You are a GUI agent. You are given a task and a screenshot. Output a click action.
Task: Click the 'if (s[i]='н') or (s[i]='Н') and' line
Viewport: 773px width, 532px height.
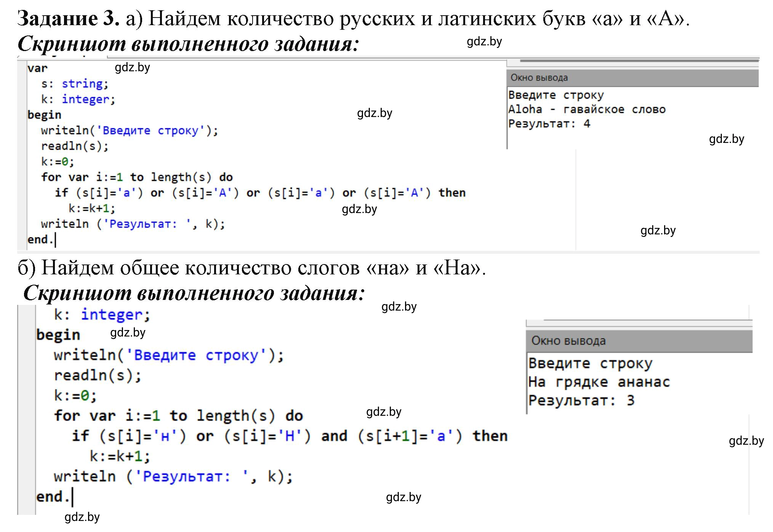(290, 436)
